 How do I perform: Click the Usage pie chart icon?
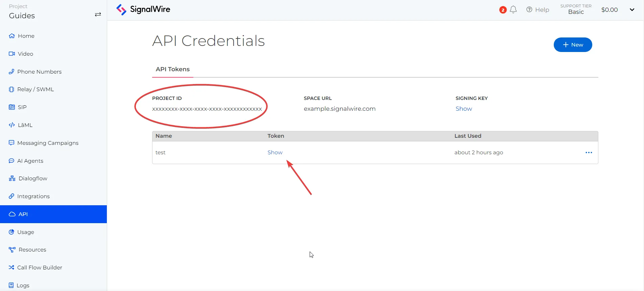[x=11, y=232]
